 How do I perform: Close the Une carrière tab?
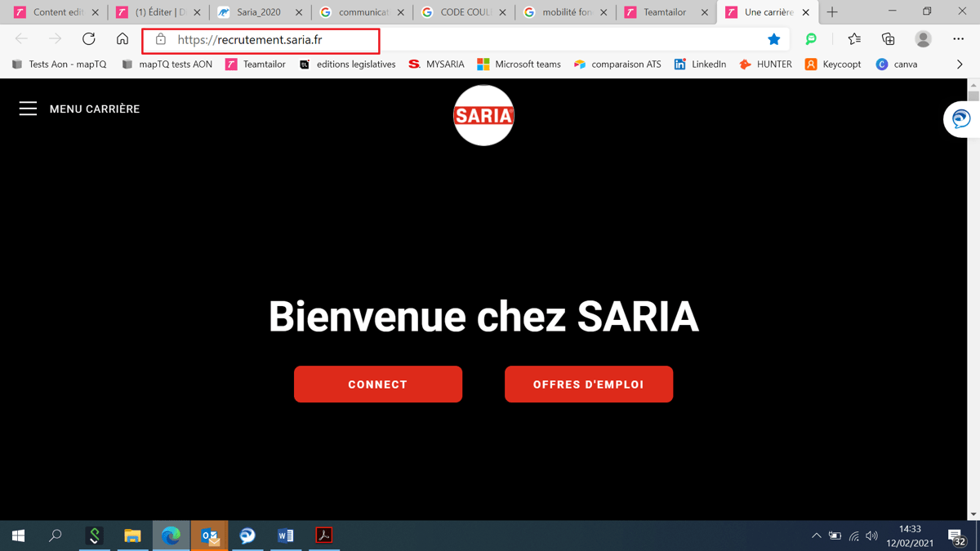click(x=806, y=12)
